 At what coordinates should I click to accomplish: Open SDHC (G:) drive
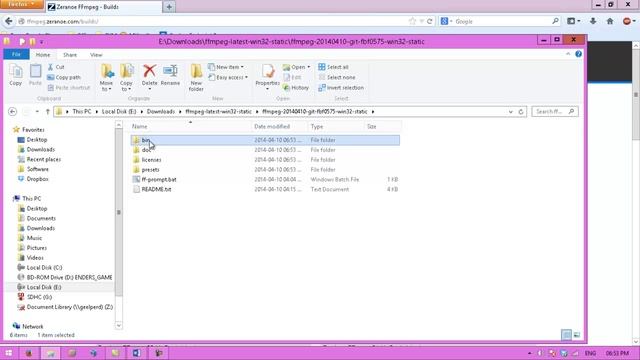pos(35,297)
